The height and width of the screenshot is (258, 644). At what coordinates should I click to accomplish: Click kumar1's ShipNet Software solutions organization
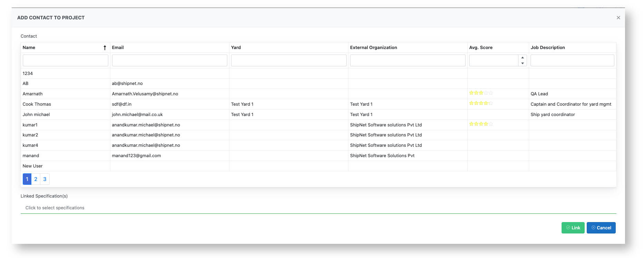(386, 125)
